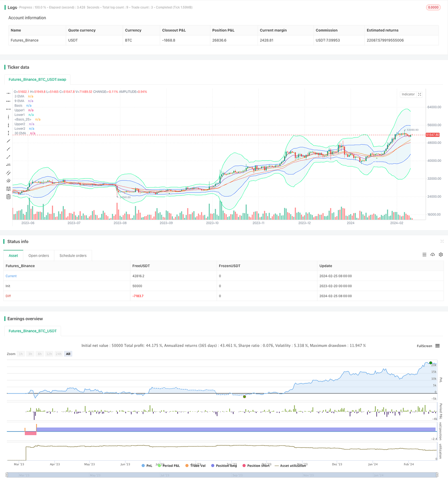Click the cloud upload icon in Status info
448x485 pixels.
(x=433, y=254)
